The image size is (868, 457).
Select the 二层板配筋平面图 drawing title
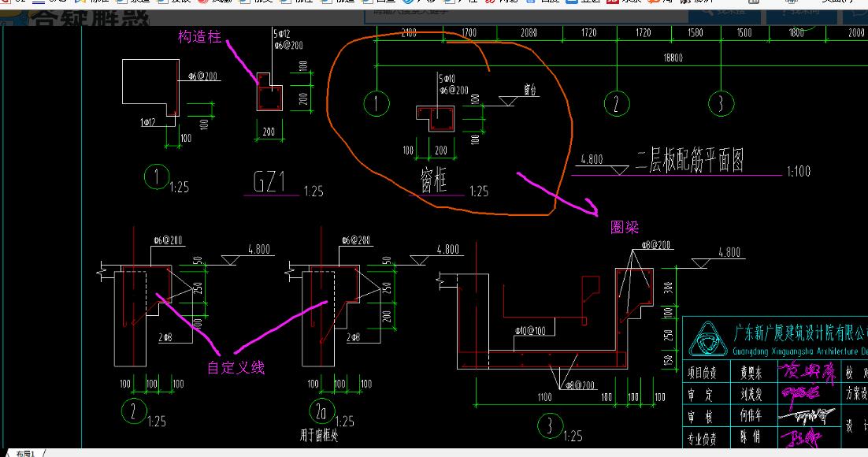click(x=690, y=162)
